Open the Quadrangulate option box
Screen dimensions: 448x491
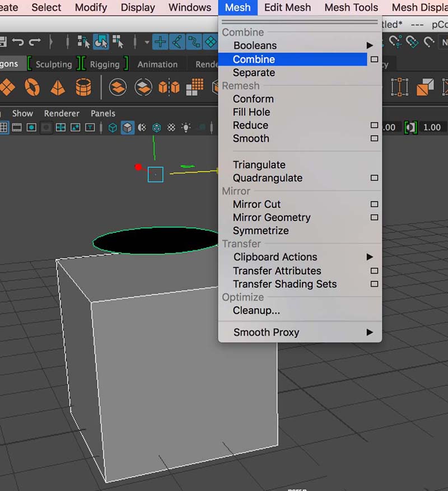coord(374,178)
